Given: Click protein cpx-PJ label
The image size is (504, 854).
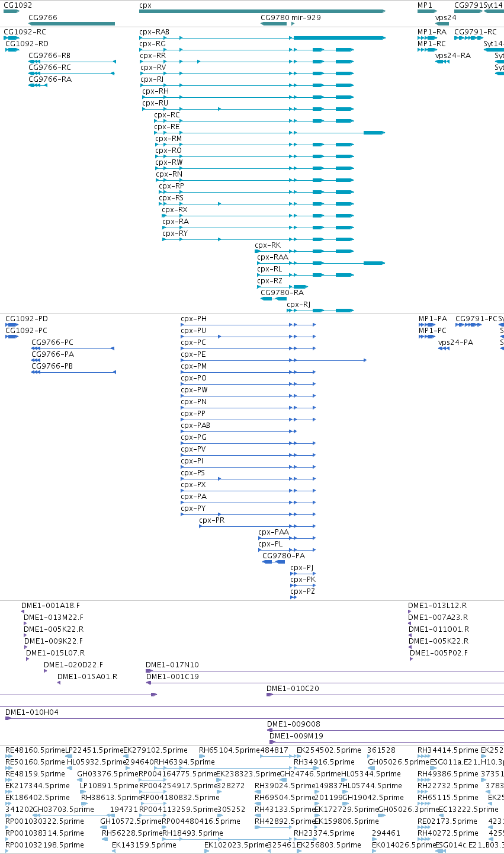Looking at the screenshot, I should tap(302, 568).
